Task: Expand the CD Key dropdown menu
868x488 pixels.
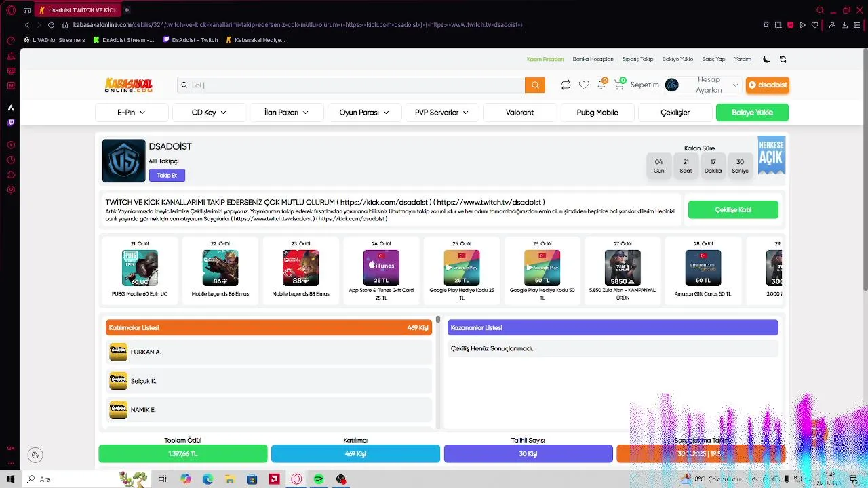Action: tap(209, 113)
